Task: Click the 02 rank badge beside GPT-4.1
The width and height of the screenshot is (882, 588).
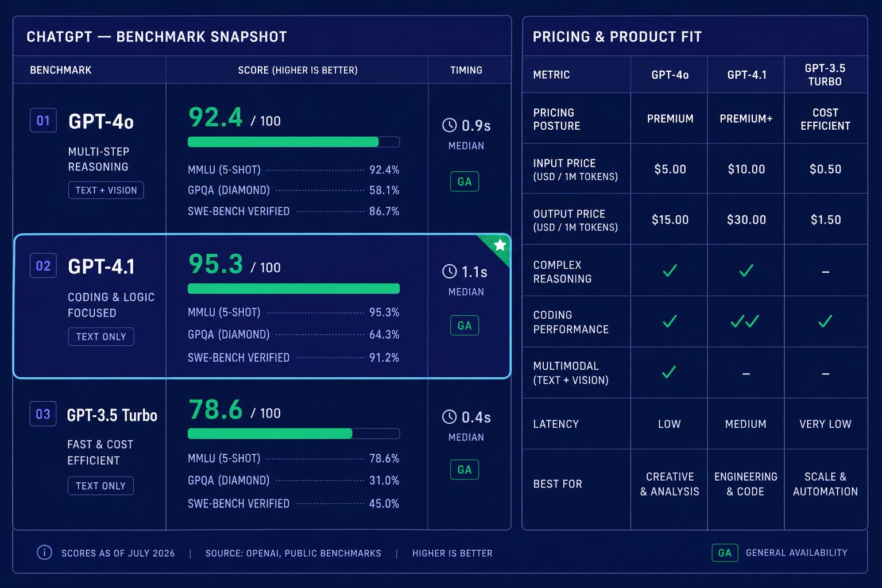Action: pyautogui.click(x=43, y=266)
